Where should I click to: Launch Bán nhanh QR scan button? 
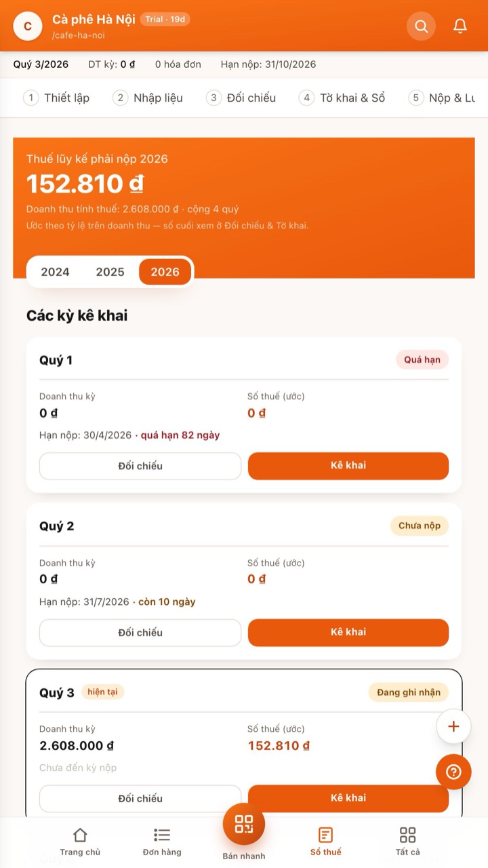tap(244, 824)
